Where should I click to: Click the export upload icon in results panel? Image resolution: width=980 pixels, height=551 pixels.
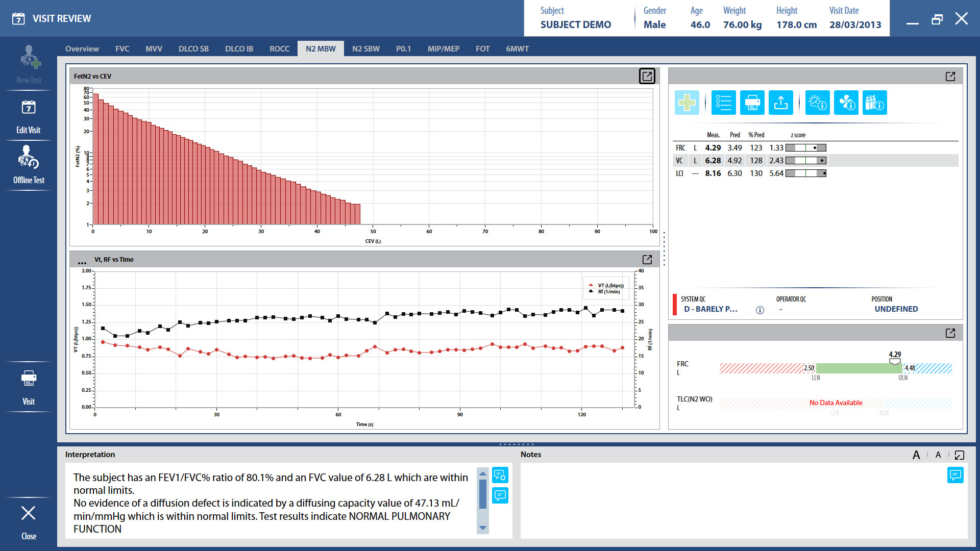(780, 103)
